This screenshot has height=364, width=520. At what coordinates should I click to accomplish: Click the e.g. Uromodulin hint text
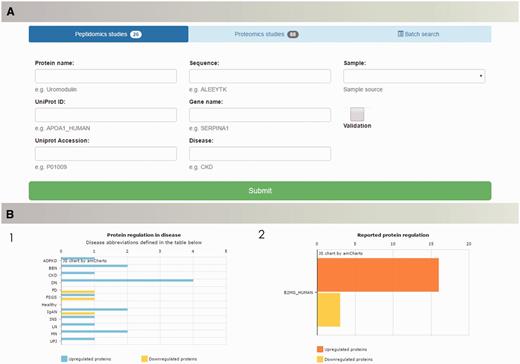[56, 89]
